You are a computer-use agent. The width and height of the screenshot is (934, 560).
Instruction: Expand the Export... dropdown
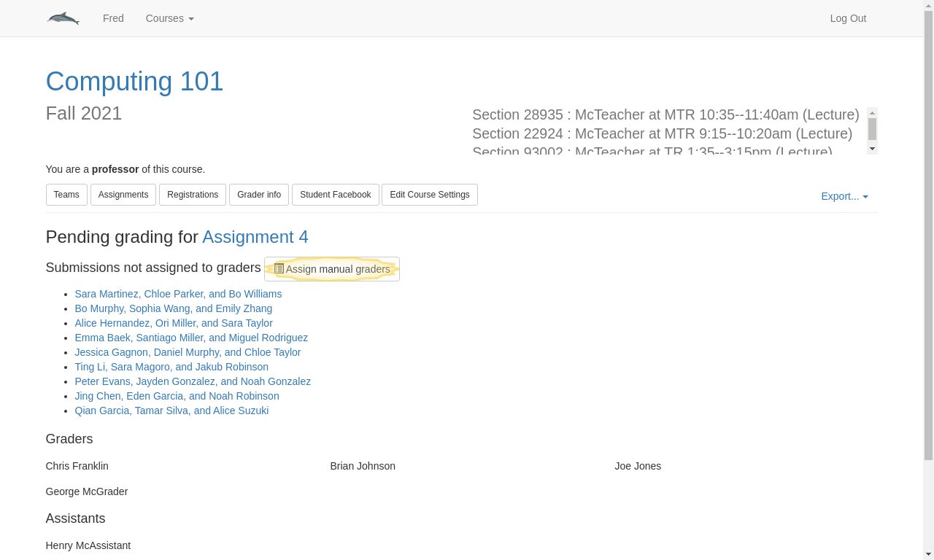844,196
